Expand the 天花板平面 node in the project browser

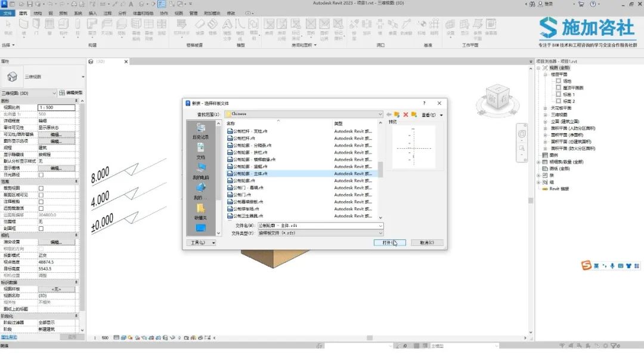[546, 108]
